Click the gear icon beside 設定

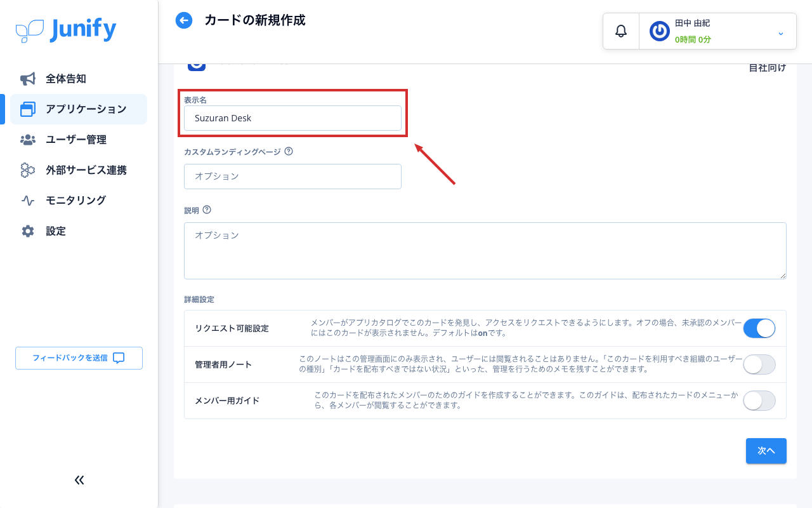28,231
